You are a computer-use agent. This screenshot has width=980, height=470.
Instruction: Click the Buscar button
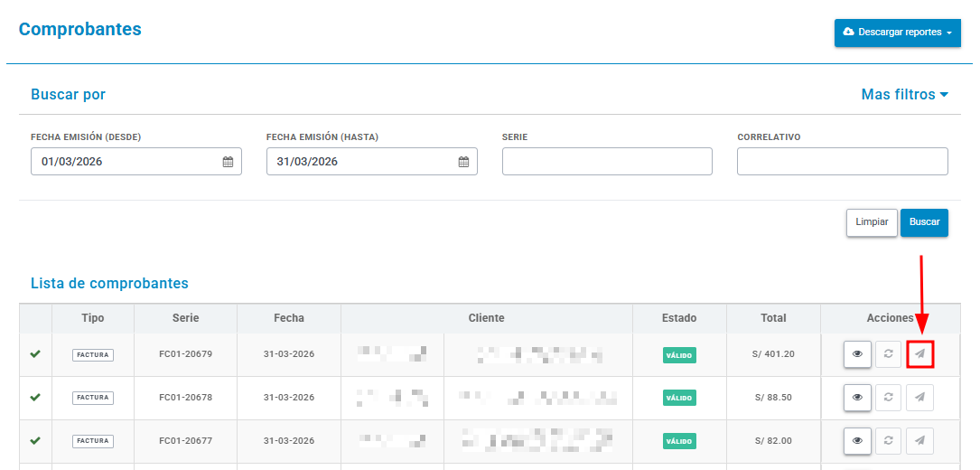point(924,222)
